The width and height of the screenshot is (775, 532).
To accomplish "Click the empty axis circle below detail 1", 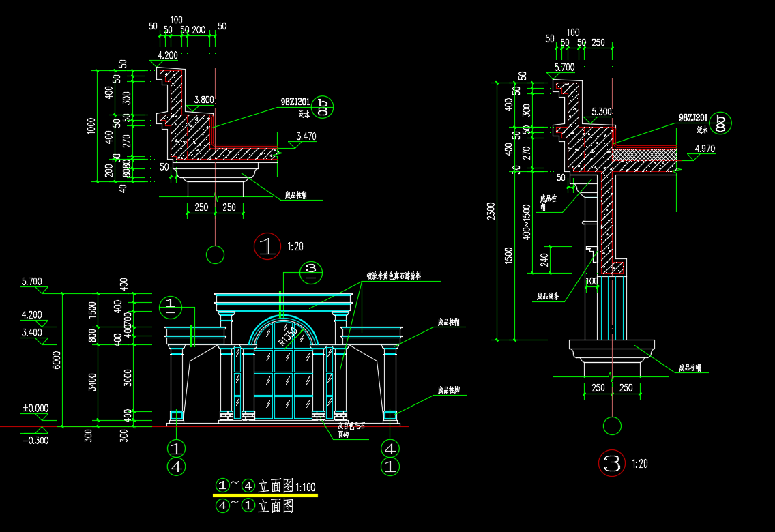I will tap(215, 255).
